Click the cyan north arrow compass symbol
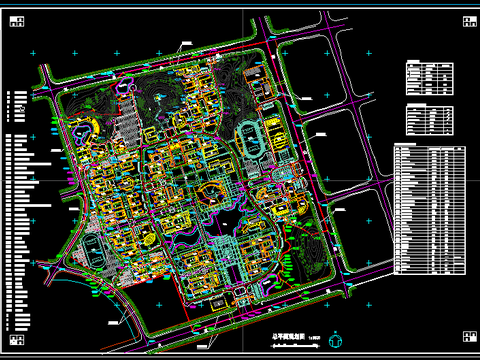The image size is (480, 360). pos(335,340)
